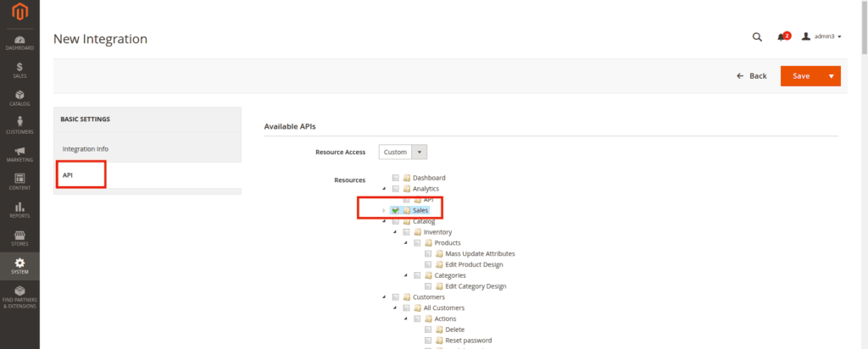
Task: Check the Products checkbox
Action: point(417,243)
